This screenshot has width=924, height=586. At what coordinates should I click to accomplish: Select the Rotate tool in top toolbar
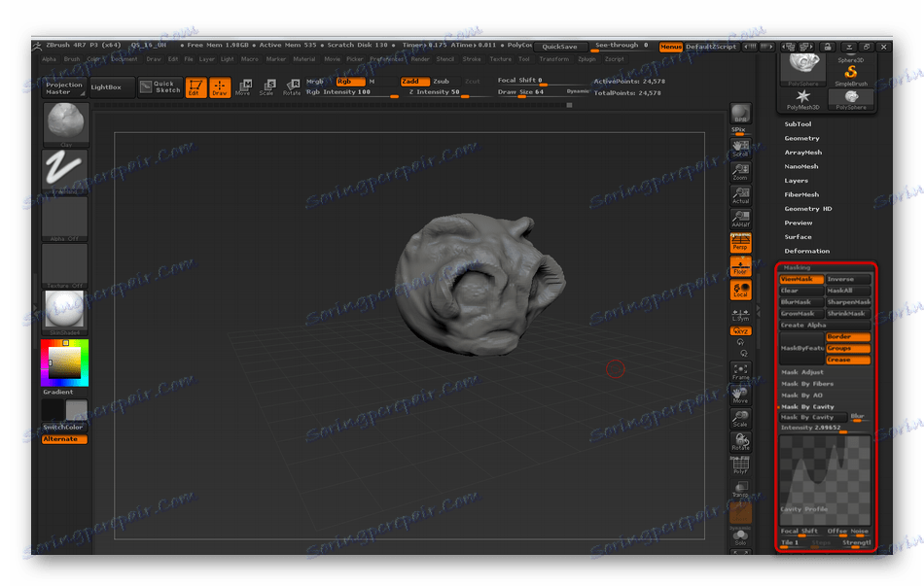pos(292,87)
